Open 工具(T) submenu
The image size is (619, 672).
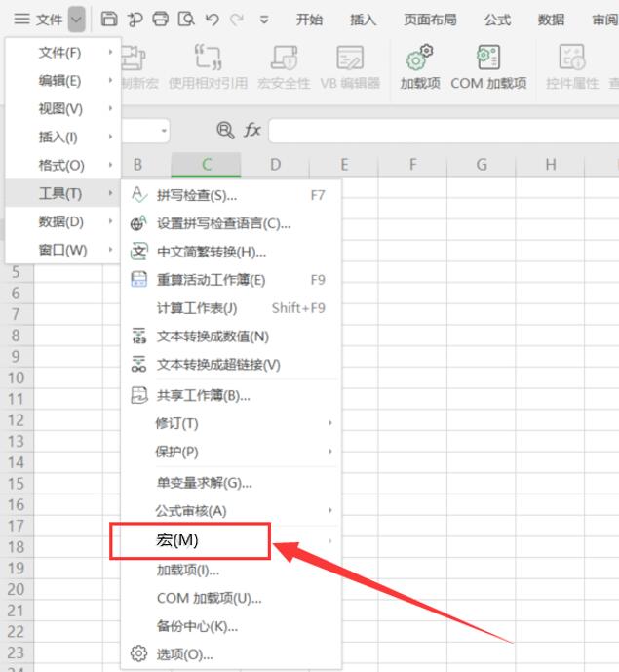[x=63, y=194]
